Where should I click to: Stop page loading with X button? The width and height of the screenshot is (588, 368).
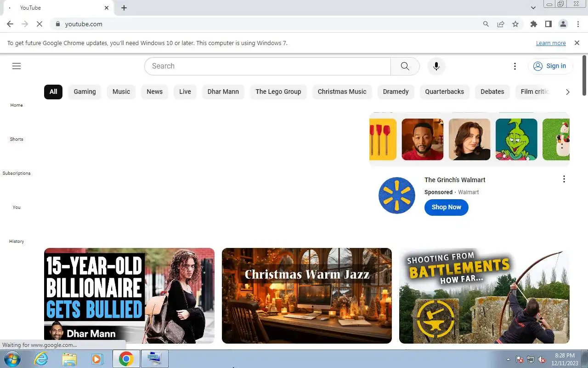click(x=40, y=24)
